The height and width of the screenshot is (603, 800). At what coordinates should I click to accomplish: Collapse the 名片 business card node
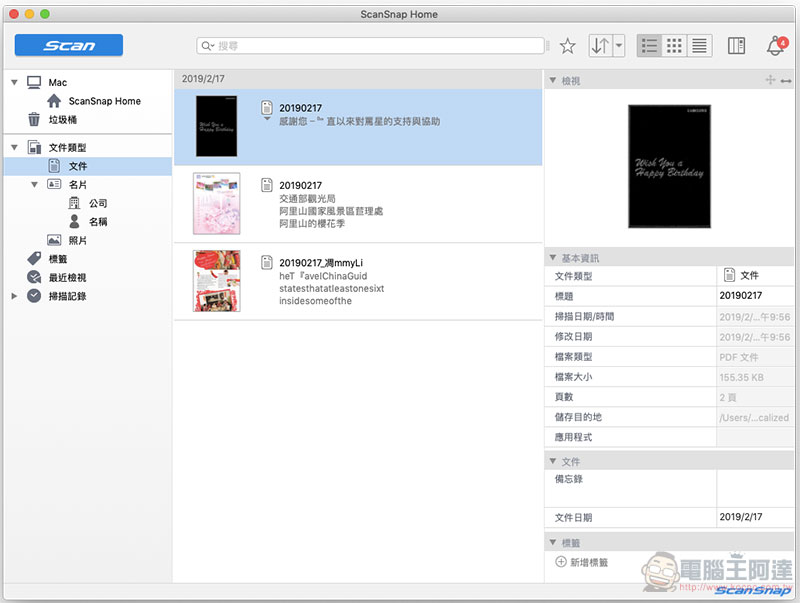(x=34, y=185)
